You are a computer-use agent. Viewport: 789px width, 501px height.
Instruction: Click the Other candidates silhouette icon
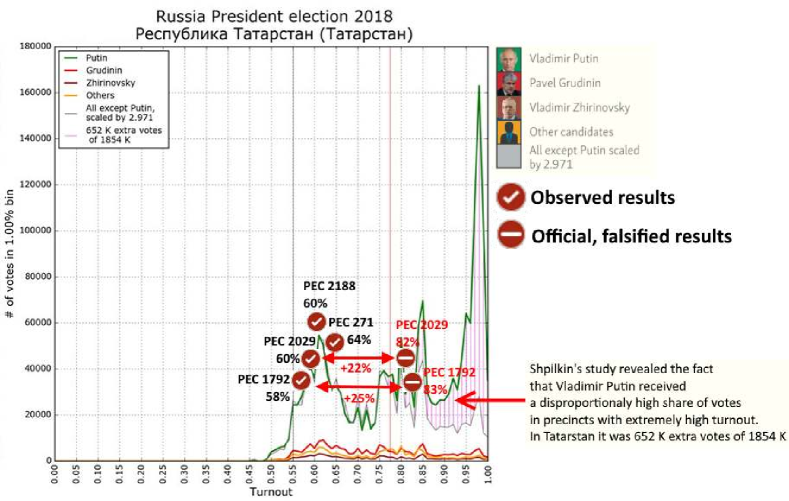coord(509,132)
